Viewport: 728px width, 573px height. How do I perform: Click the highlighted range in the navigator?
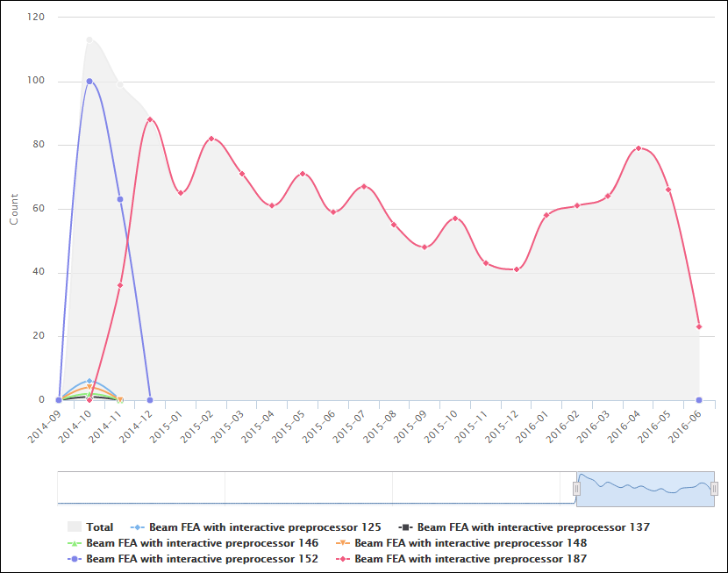click(x=646, y=488)
